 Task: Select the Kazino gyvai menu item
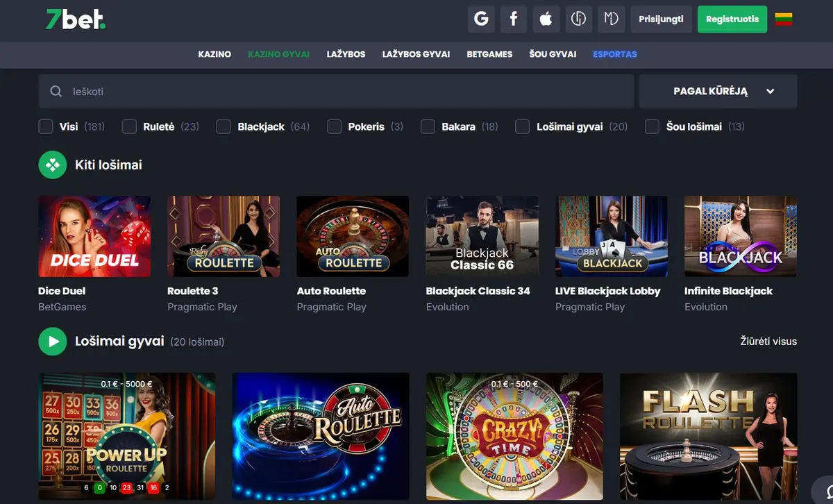(278, 54)
